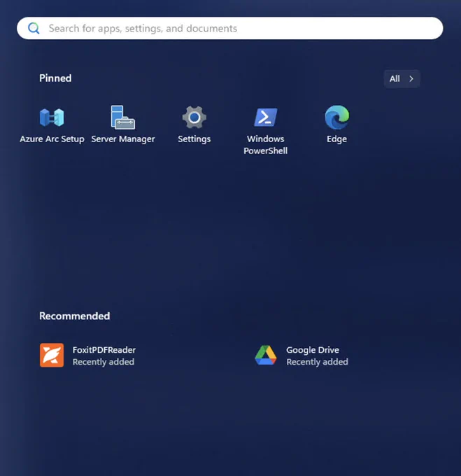Viewport: 461px width, 476px height.
Task: Open the Settings gear icon
Action: click(194, 117)
